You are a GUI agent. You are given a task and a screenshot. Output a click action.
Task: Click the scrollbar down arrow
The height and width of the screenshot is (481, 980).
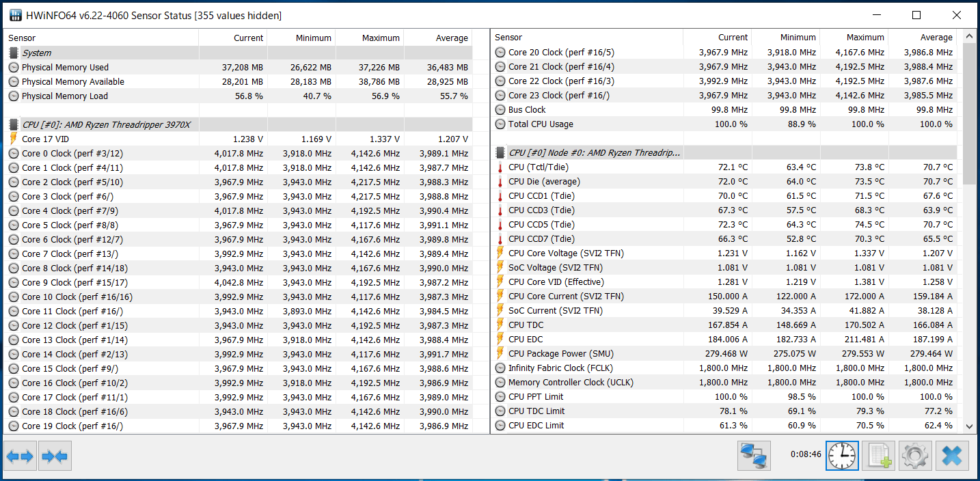click(969, 426)
